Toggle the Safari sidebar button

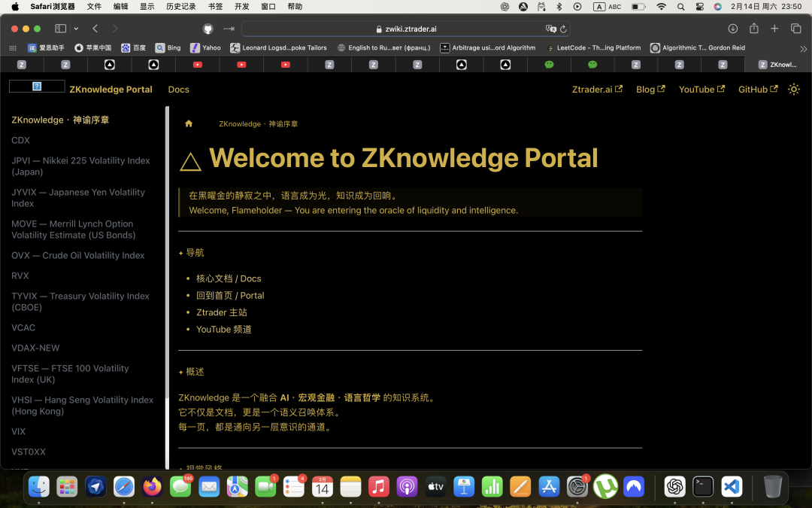pyautogui.click(x=60, y=29)
